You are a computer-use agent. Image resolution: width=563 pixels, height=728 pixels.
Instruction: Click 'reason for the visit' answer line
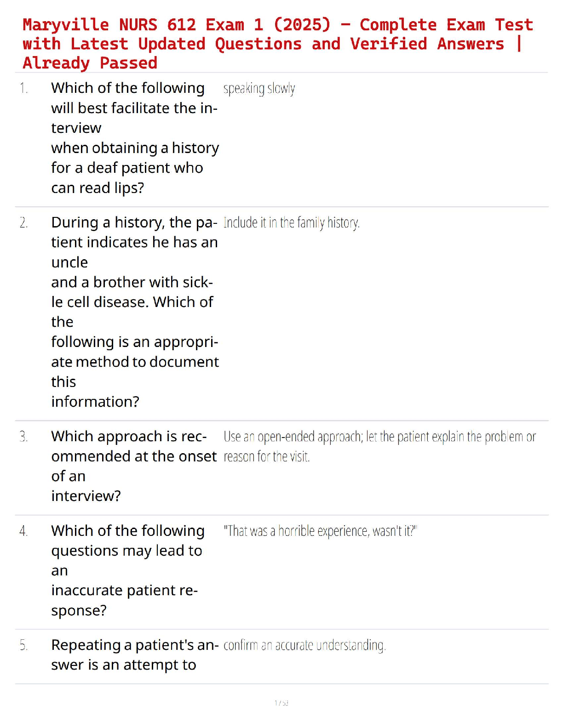tap(267, 457)
